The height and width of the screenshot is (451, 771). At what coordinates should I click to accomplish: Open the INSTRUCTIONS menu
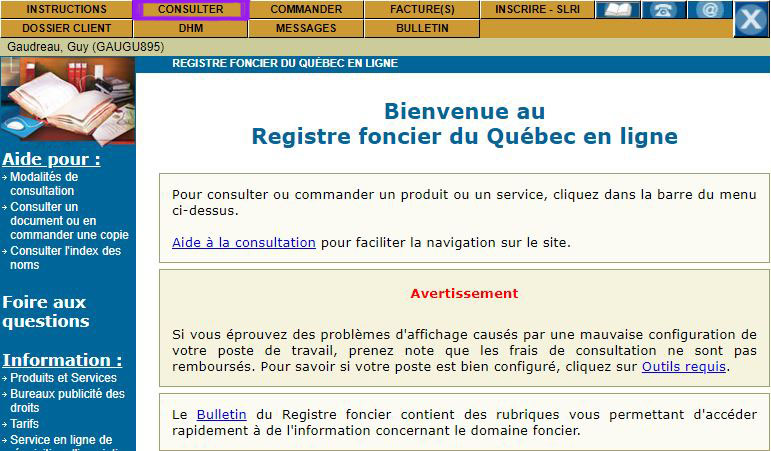coord(66,10)
